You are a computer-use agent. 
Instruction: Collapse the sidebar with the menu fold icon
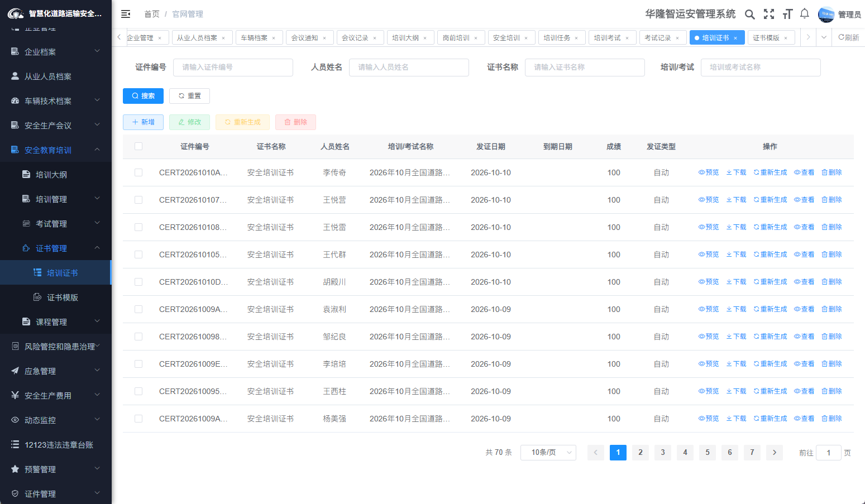pyautogui.click(x=126, y=14)
